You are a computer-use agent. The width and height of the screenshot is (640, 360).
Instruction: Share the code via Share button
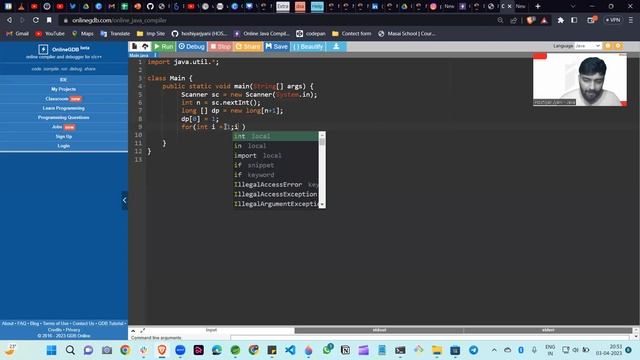click(248, 47)
